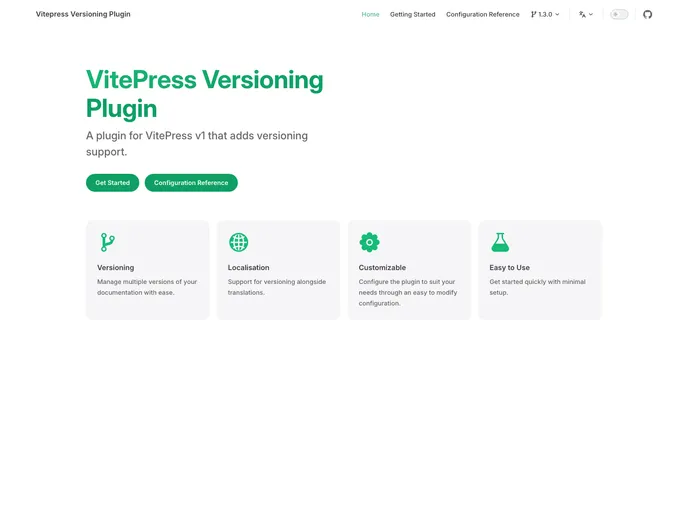This screenshot has width=688, height=512.
Task: Click the Vitepress Versioning Plugin site title
Action: [83, 14]
